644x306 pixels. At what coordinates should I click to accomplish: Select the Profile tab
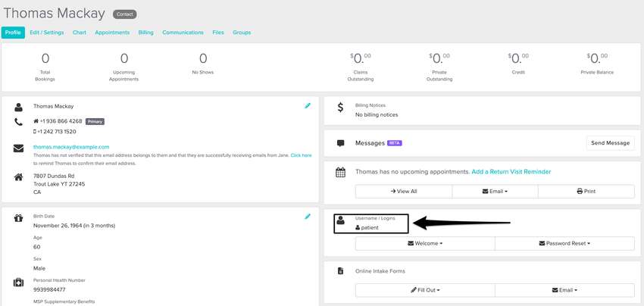pos(13,33)
